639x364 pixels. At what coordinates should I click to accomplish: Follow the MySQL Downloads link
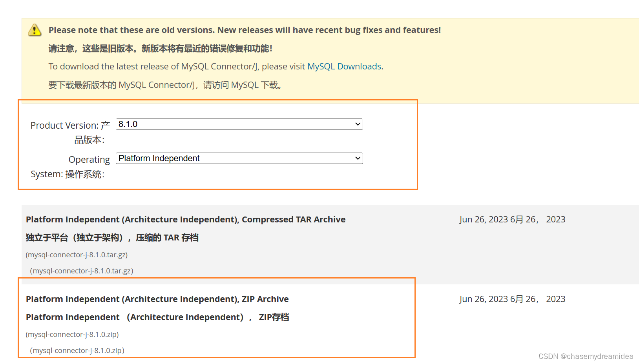(344, 67)
